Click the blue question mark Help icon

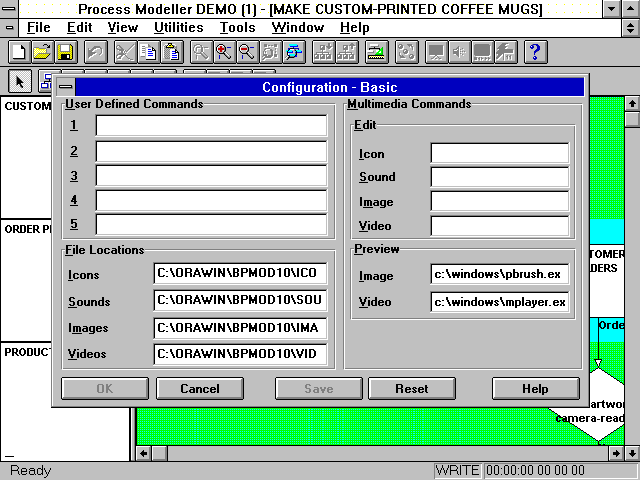coord(535,52)
